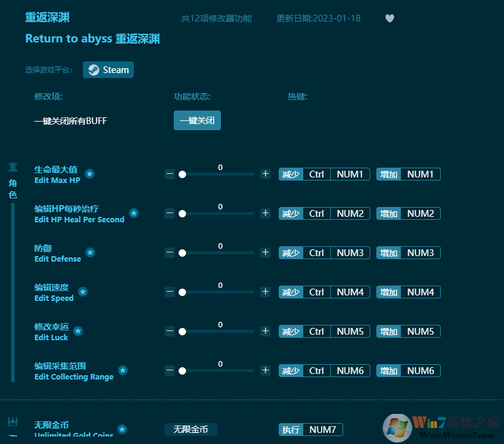Click the character category helmet icon
The width and height of the screenshot is (504, 444).
click(13, 167)
